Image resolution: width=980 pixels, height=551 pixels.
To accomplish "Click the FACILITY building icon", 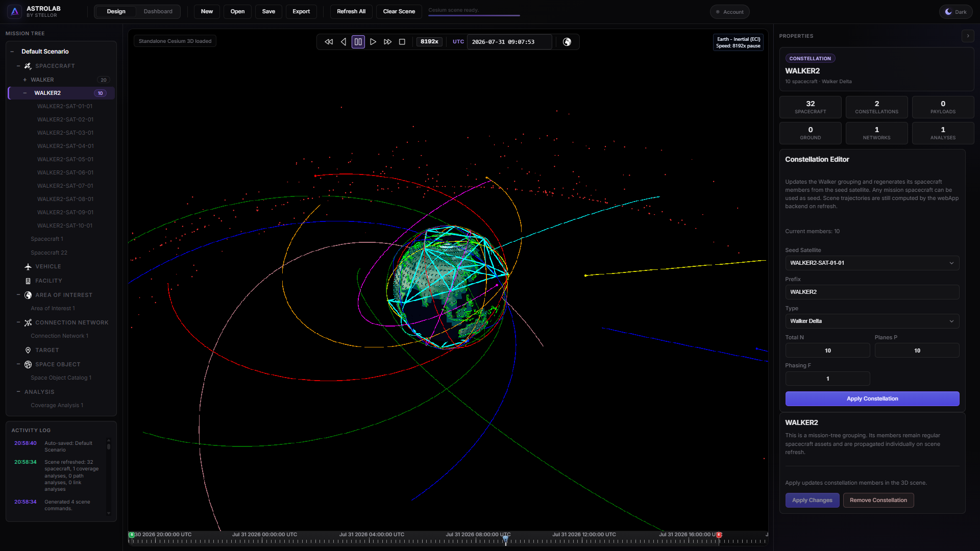I will pos(28,281).
